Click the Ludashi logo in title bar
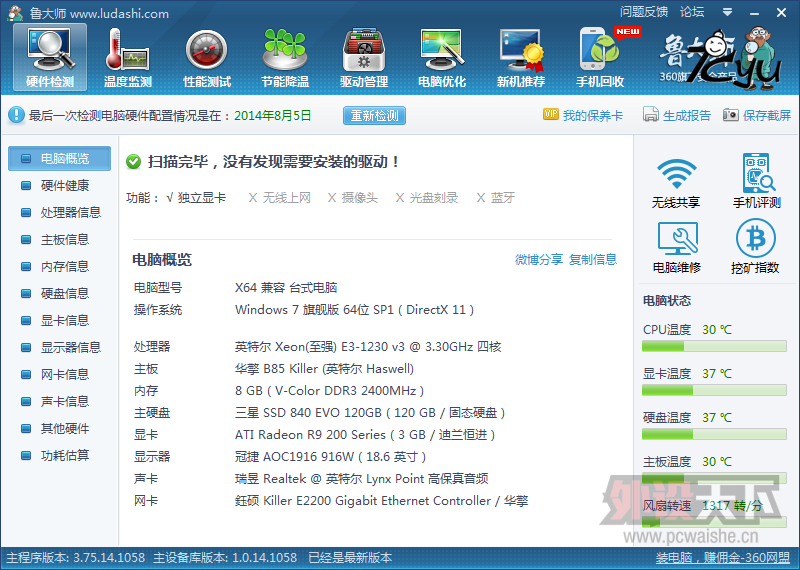Screen dimensions: 800x570 point(15,13)
